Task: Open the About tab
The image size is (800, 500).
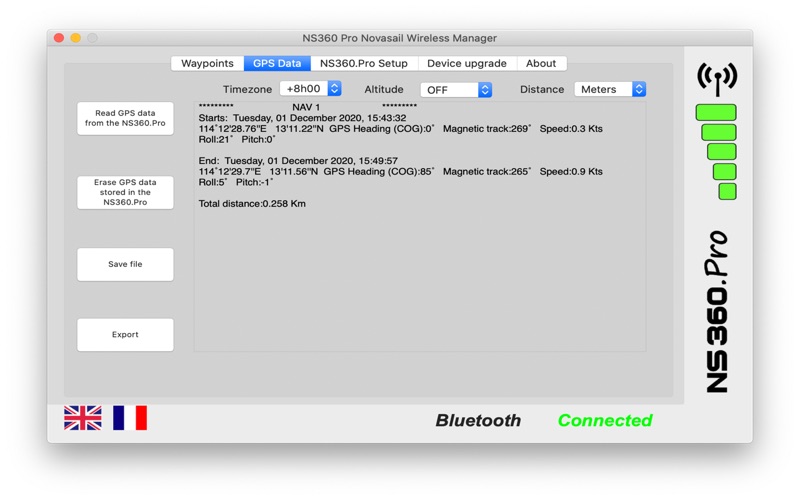Action: tap(541, 63)
